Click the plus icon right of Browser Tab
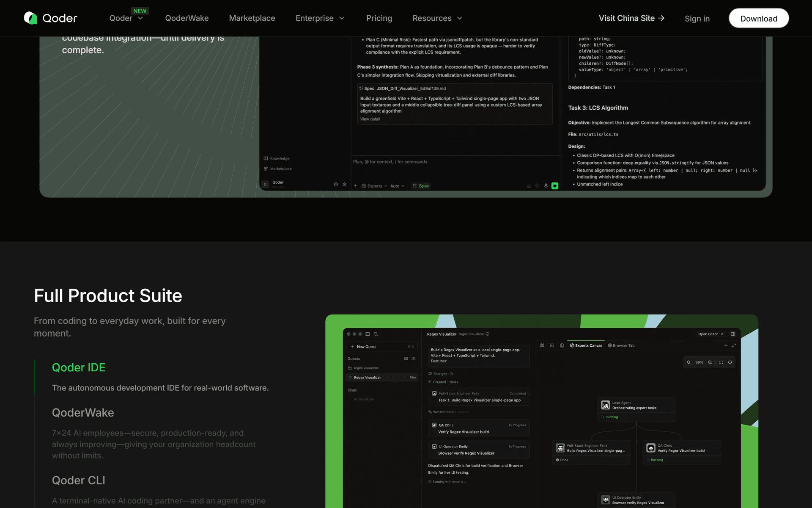812x508 pixels. pyautogui.click(x=726, y=345)
